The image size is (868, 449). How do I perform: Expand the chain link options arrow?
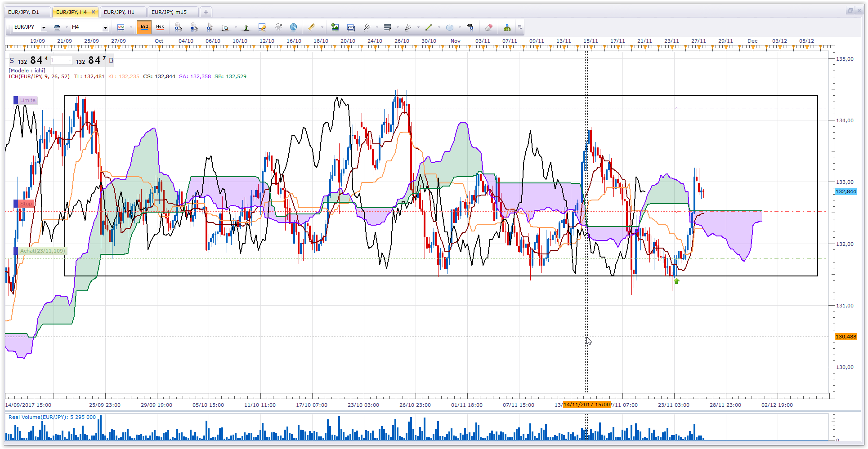67,27
